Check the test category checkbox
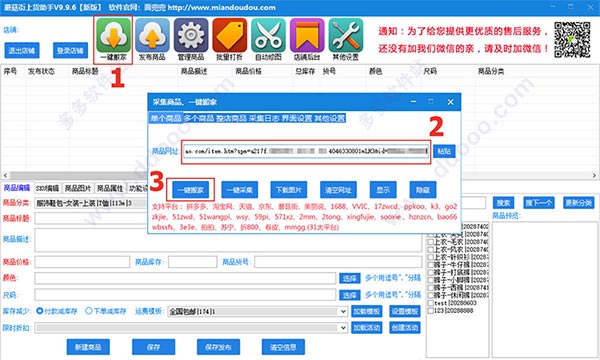 point(430,303)
